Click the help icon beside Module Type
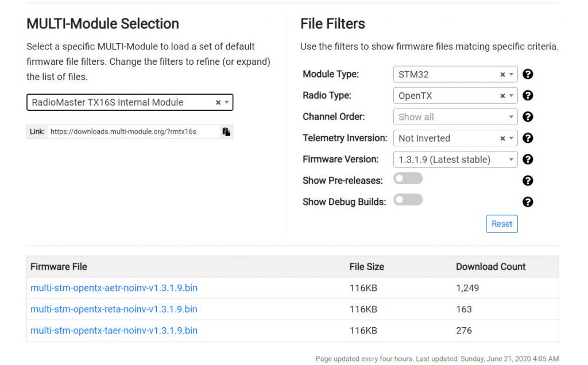The width and height of the screenshot is (588, 365). pyautogui.click(x=528, y=74)
